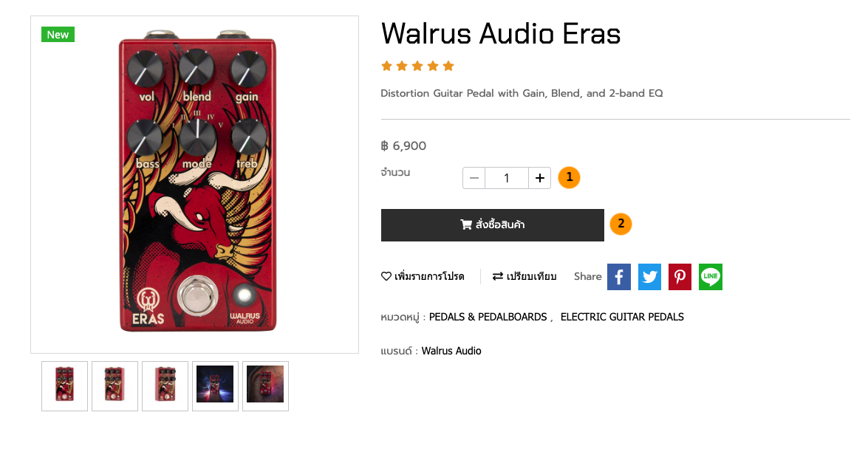Image resolution: width=868 pixels, height=463 pixels.
Task: Click the heart wishlist icon
Action: tap(386, 276)
